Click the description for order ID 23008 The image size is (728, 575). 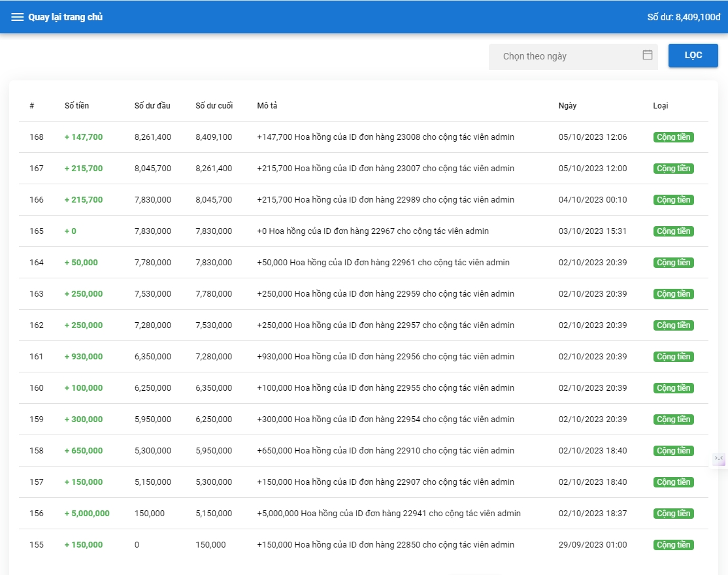coord(386,137)
